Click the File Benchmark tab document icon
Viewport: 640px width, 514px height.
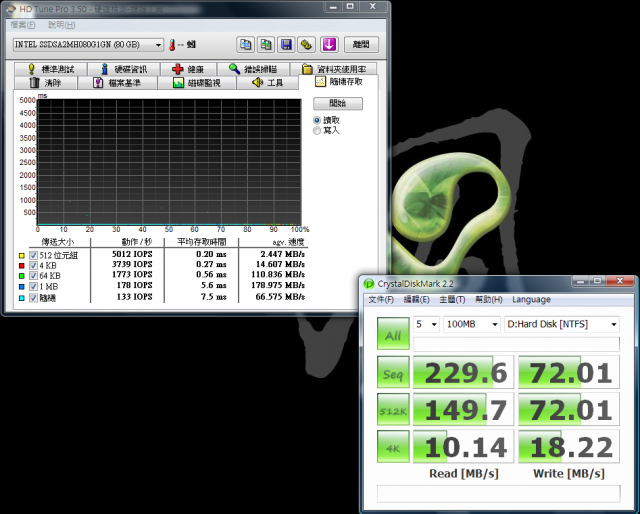click(98, 82)
